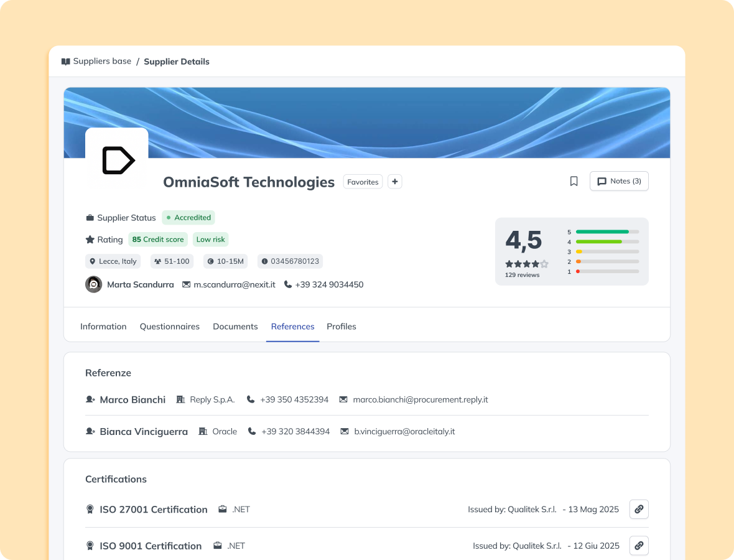
Task: Click the plus icon next to Favorites
Action: [395, 182]
